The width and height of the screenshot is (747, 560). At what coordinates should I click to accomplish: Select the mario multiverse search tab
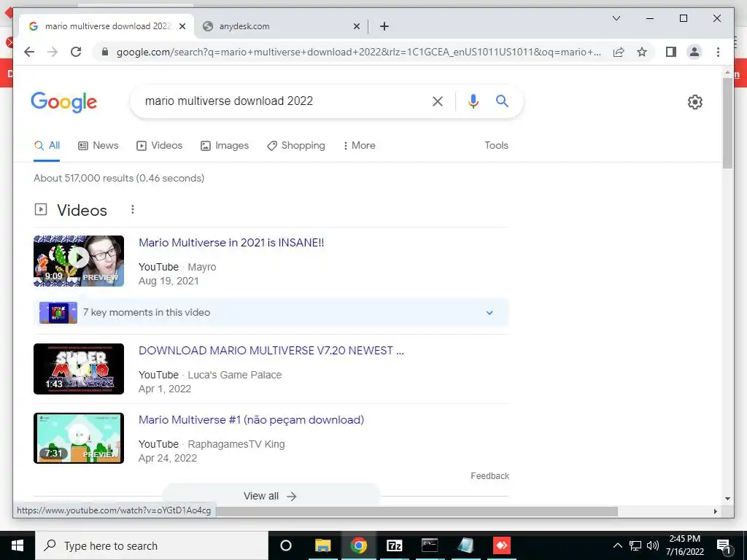point(107,27)
